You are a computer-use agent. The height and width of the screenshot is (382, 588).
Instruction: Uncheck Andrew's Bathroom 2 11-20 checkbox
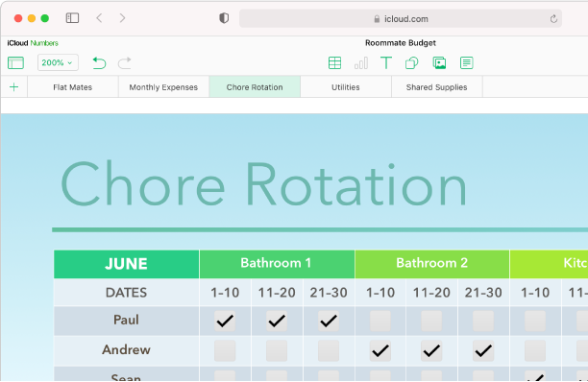point(431,350)
